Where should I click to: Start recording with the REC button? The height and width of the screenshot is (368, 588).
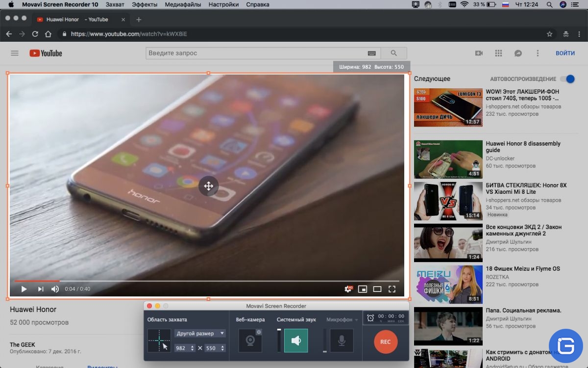[386, 342]
